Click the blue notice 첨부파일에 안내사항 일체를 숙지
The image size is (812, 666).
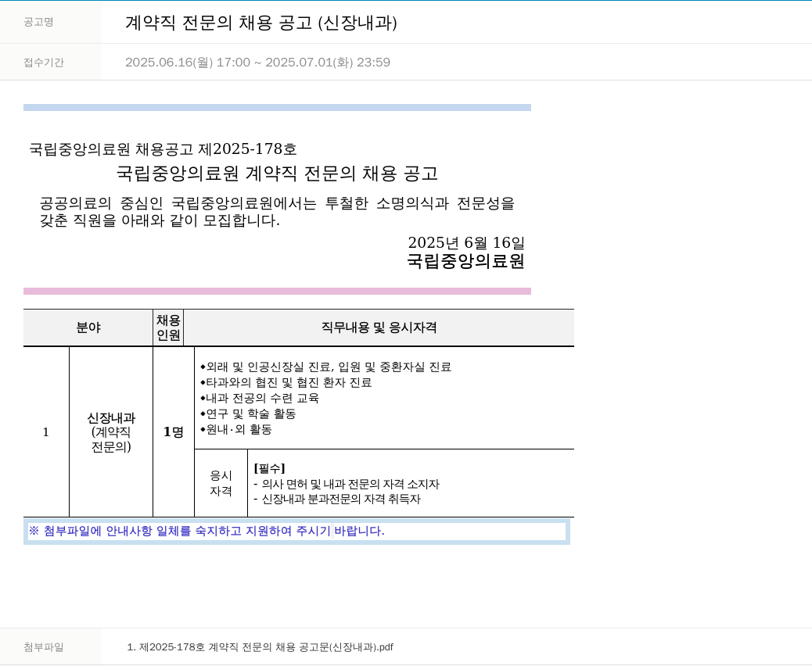(207, 531)
